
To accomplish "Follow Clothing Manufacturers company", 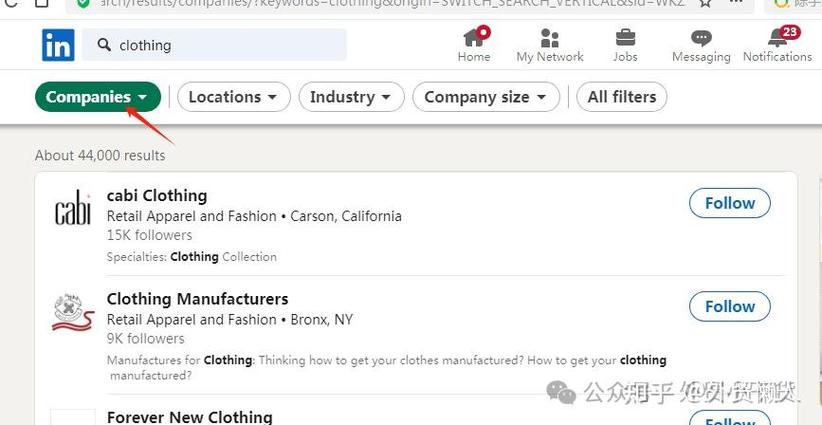I will click(x=729, y=307).
